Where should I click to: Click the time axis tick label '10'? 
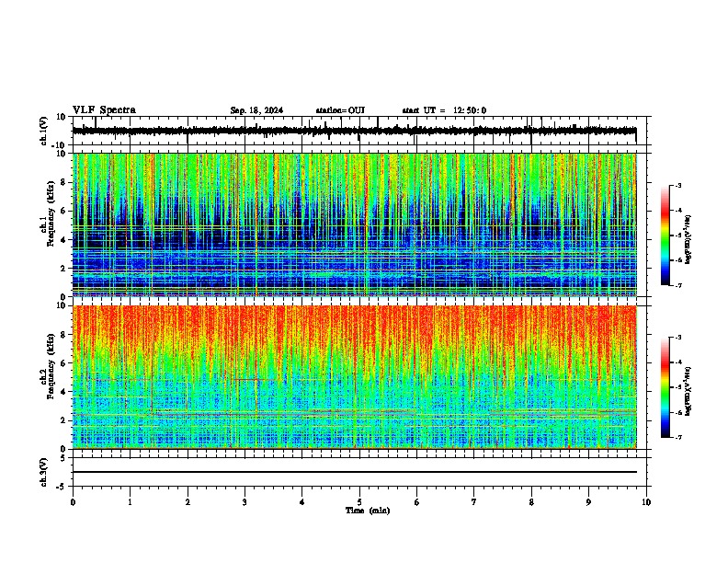pos(646,502)
